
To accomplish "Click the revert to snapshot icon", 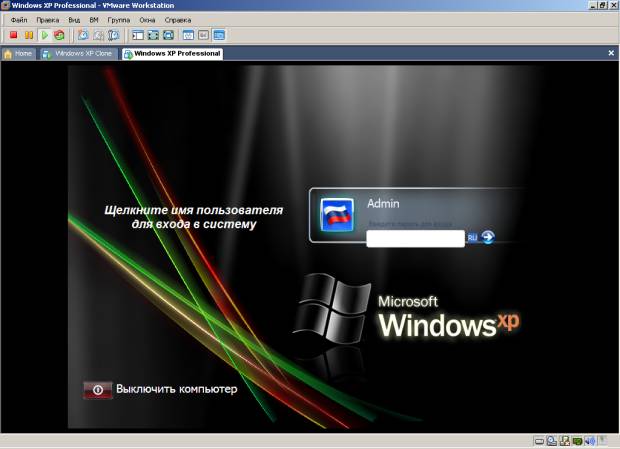I will 98,35.
